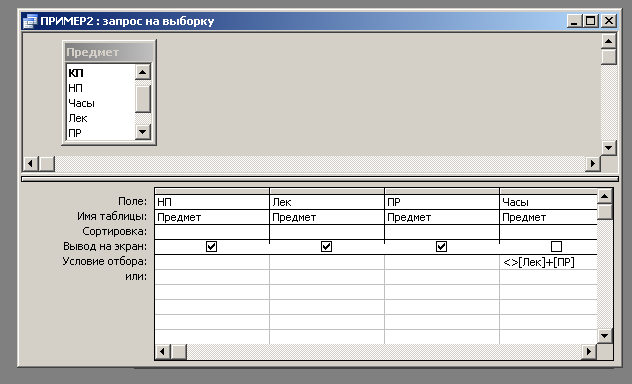
Task: Select НП column via its column selector bar
Action: (212, 191)
